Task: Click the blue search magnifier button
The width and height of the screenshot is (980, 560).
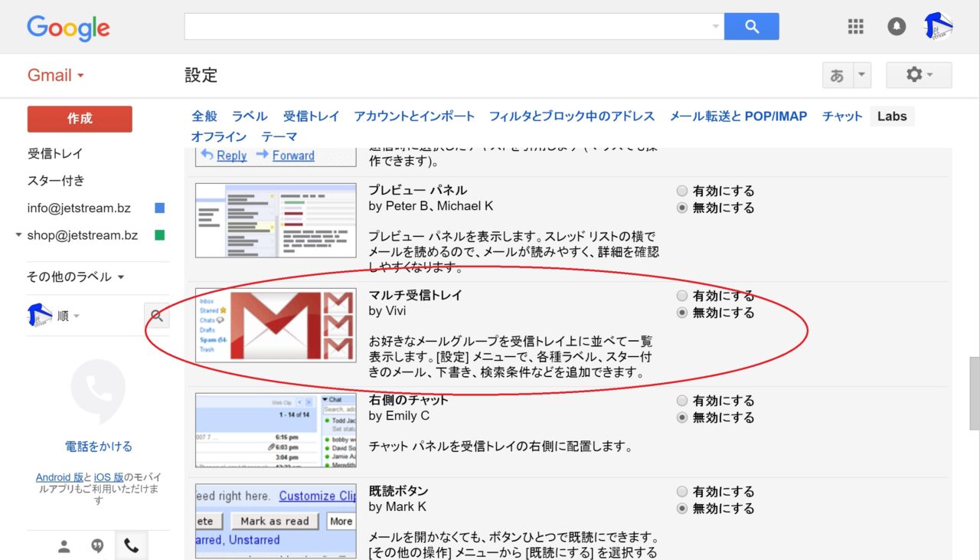Action: pyautogui.click(x=751, y=27)
